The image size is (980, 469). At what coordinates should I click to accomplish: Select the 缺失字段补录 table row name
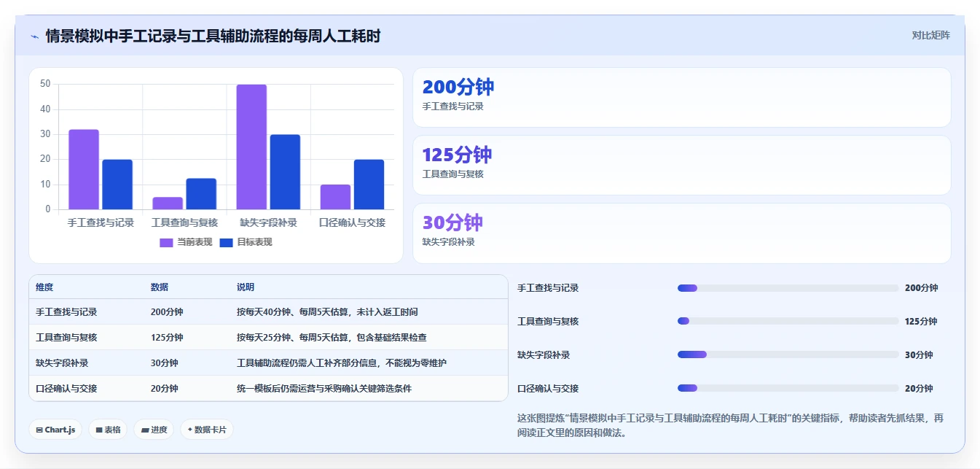tap(62, 363)
